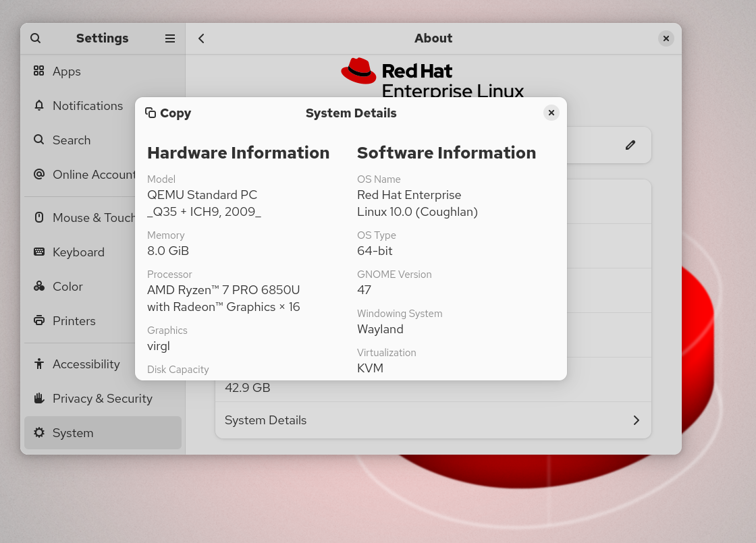This screenshot has width=756, height=543.
Task: Open Notifications settings panel
Action: [103, 105]
